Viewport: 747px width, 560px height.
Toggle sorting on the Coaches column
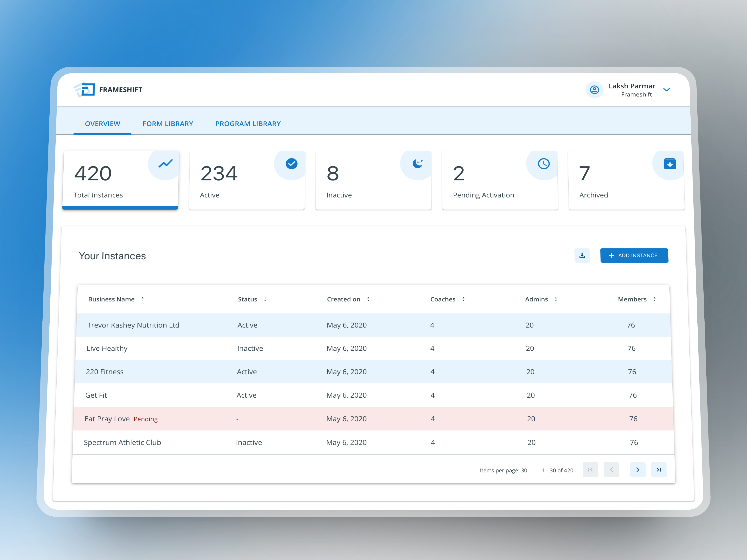(464, 299)
